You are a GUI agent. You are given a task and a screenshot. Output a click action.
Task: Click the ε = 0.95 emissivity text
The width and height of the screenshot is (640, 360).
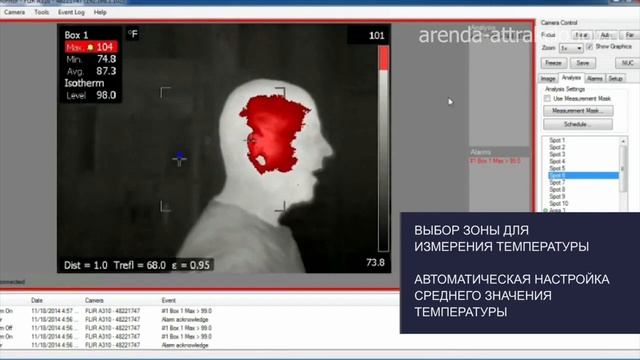[x=191, y=265]
